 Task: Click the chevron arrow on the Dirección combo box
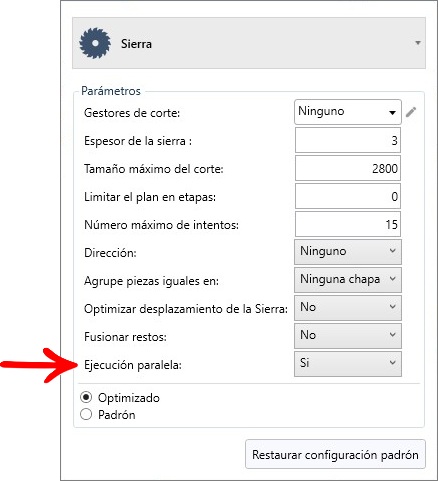click(393, 251)
